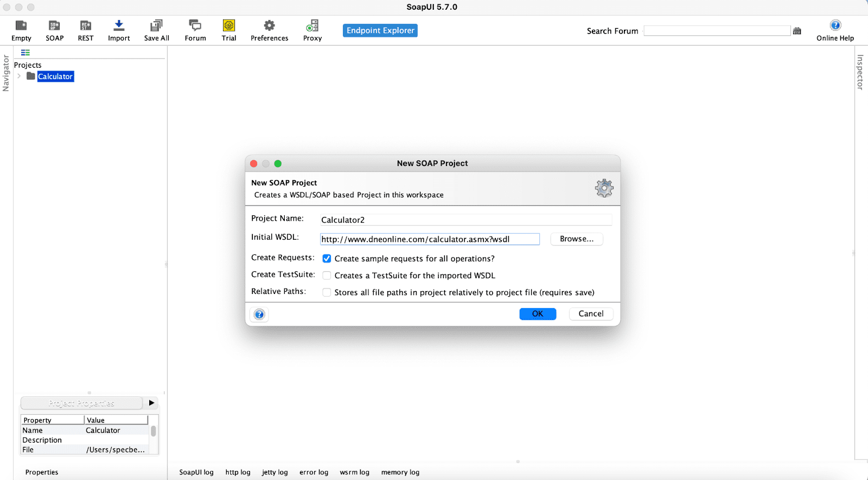
Task: Expand the Calculator project tree node
Action: click(19, 76)
